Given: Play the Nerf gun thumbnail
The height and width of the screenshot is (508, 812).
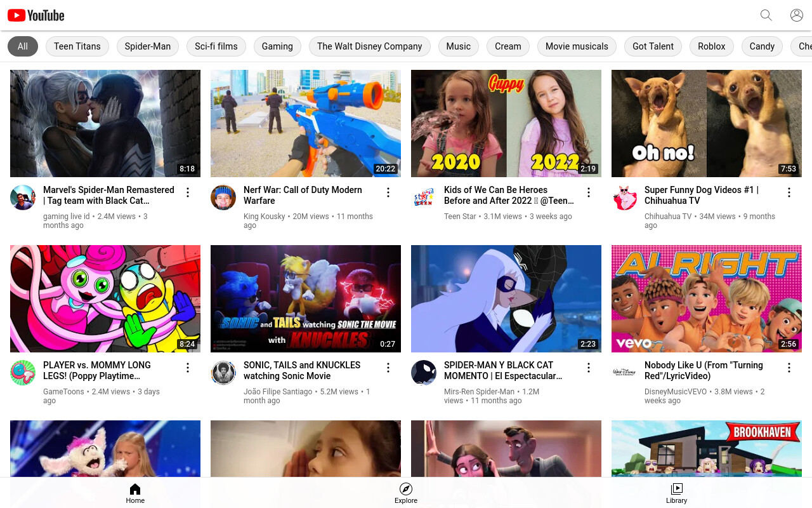Looking at the screenshot, I should (306, 123).
